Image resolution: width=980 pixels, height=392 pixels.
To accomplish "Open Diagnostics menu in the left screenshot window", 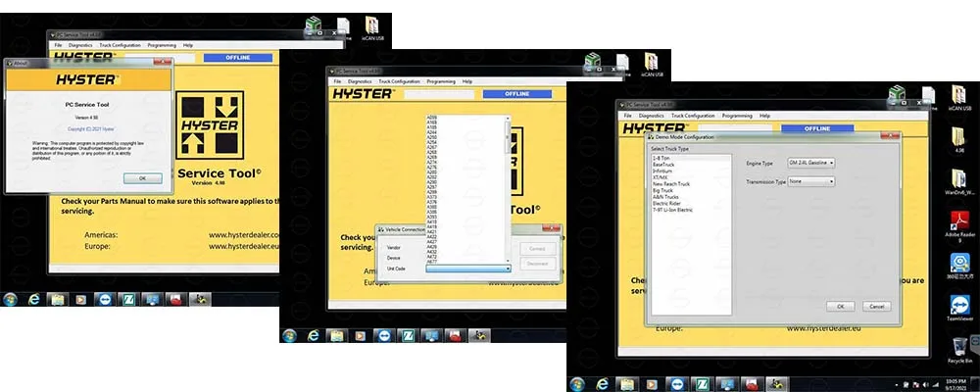I will click(x=80, y=45).
